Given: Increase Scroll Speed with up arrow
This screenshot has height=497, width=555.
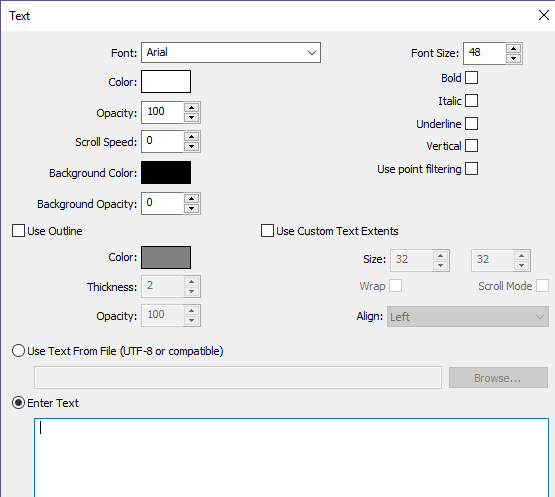Looking at the screenshot, I should tap(191, 137).
